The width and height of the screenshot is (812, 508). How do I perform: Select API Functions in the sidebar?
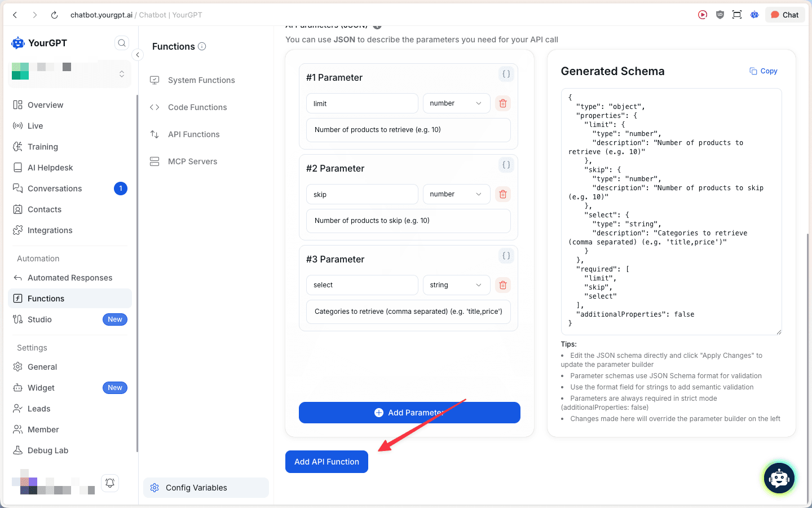click(193, 134)
